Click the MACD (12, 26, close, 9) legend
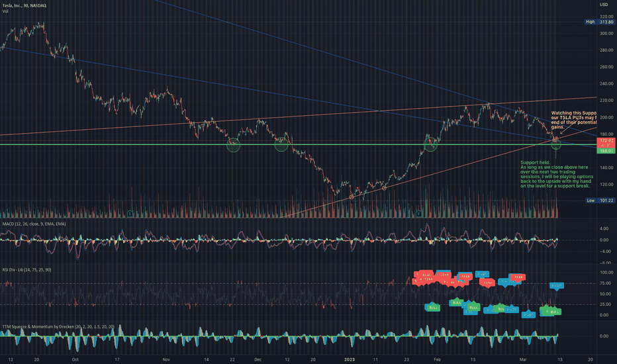Viewport: 617px width, 364px height. pyautogui.click(x=34, y=224)
